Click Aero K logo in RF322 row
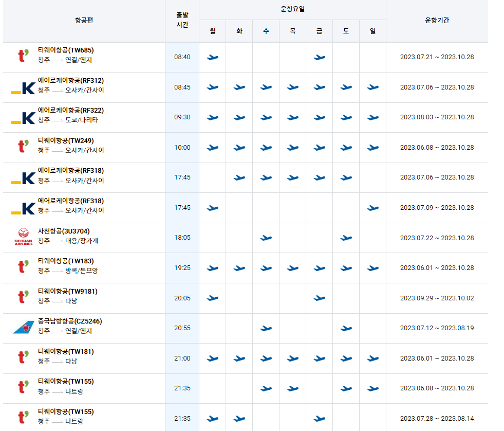Screen dimensions: 504x431 pos(23,118)
